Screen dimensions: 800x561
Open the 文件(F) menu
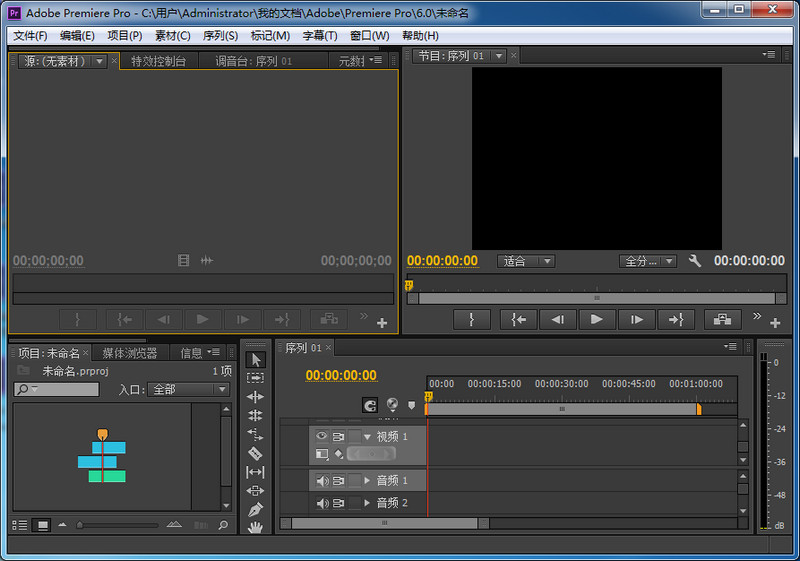coord(30,36)
